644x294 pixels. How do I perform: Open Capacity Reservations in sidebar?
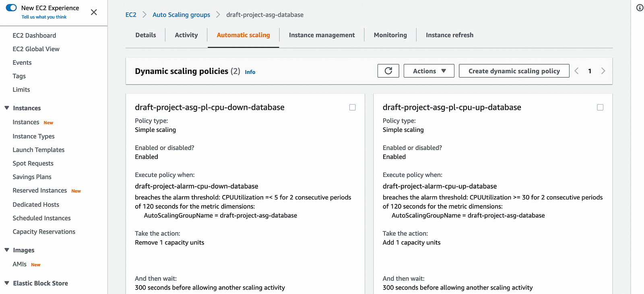coord(44,232)
